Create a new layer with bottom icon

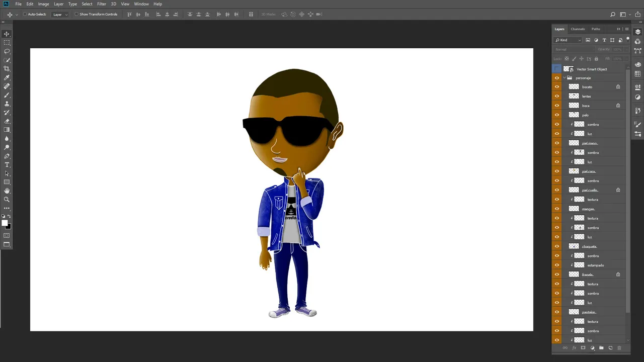pos(610,348)
